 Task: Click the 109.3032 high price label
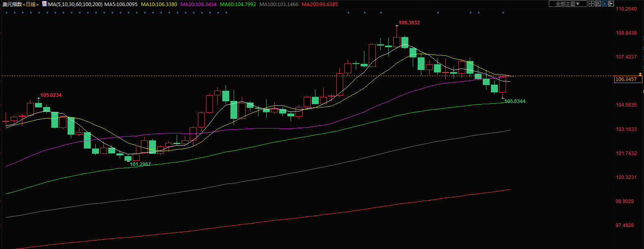coord(409,23)
